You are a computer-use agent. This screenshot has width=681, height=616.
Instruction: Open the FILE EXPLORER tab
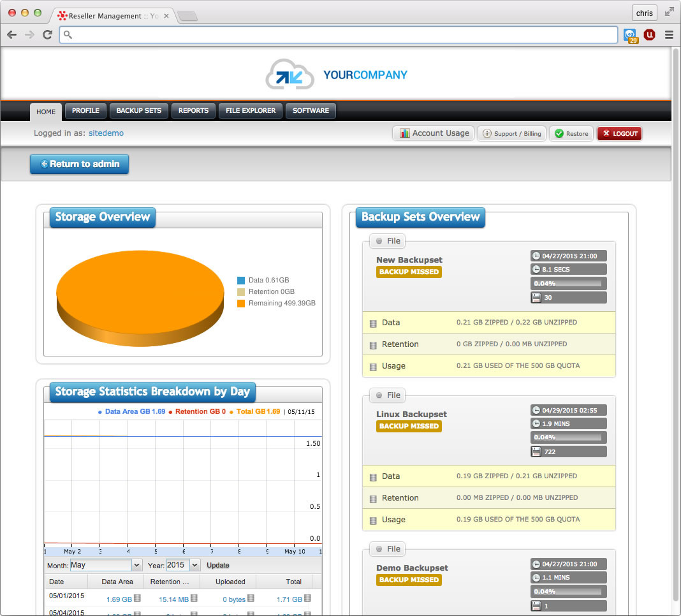pos(251,111)
